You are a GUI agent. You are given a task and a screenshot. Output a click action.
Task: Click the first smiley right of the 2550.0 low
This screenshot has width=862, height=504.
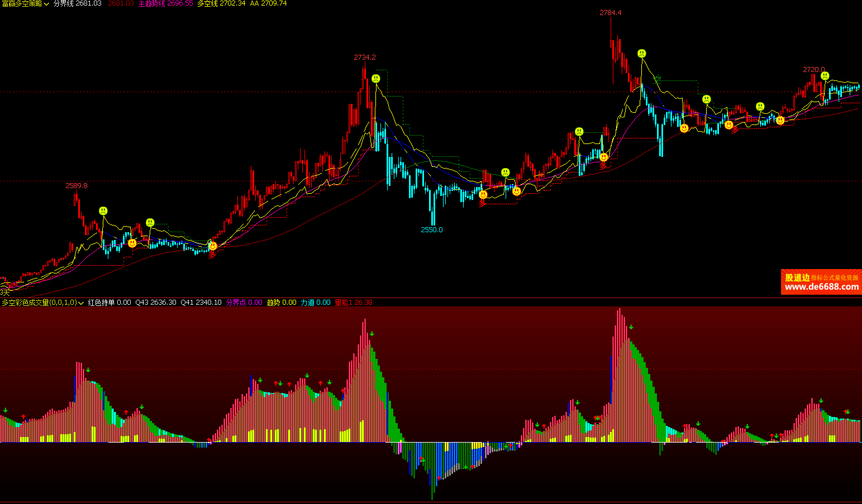[483, 195]
